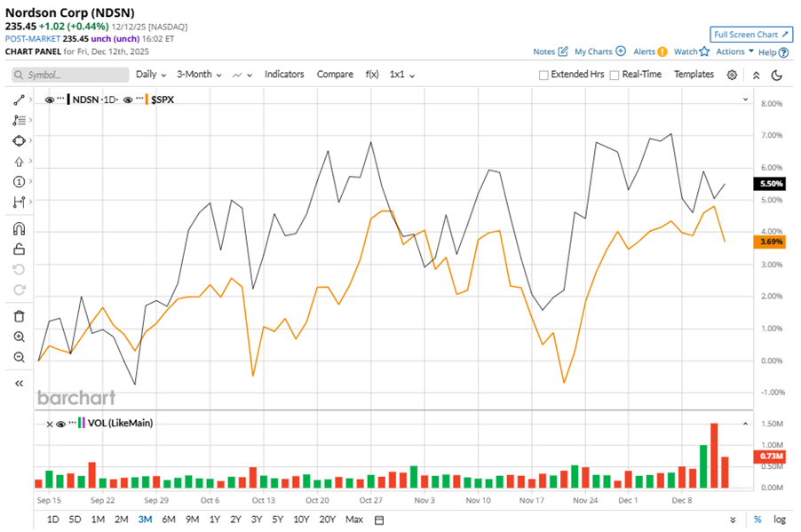
Task: Click the Watch star icon
Action: coord(704,52)
